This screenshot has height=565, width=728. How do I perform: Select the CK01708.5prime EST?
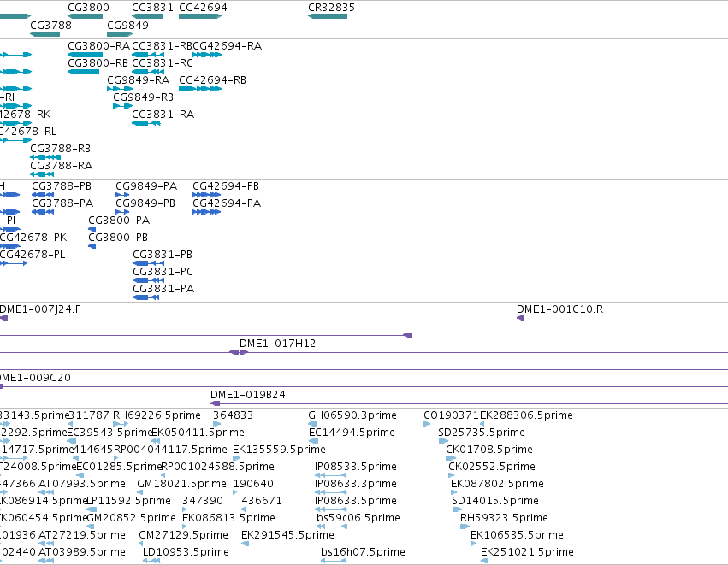[x=451, y=458]
